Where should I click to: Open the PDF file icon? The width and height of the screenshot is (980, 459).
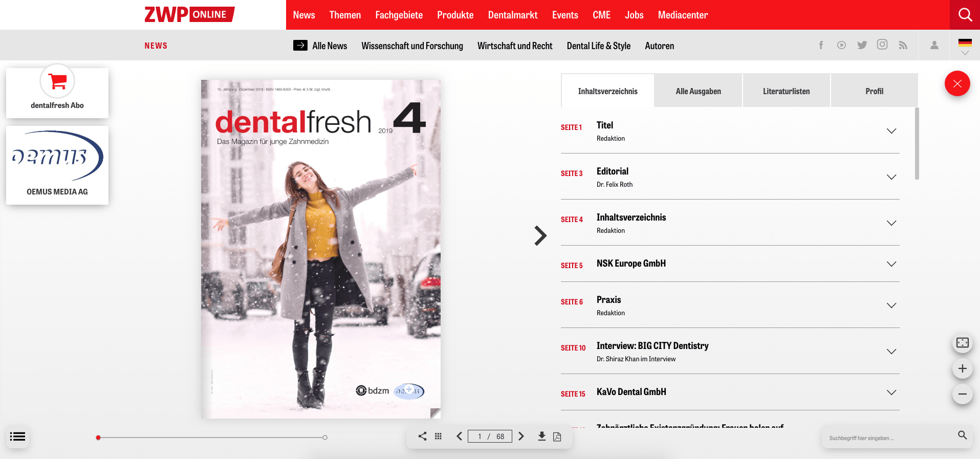(x=557, y=436)
